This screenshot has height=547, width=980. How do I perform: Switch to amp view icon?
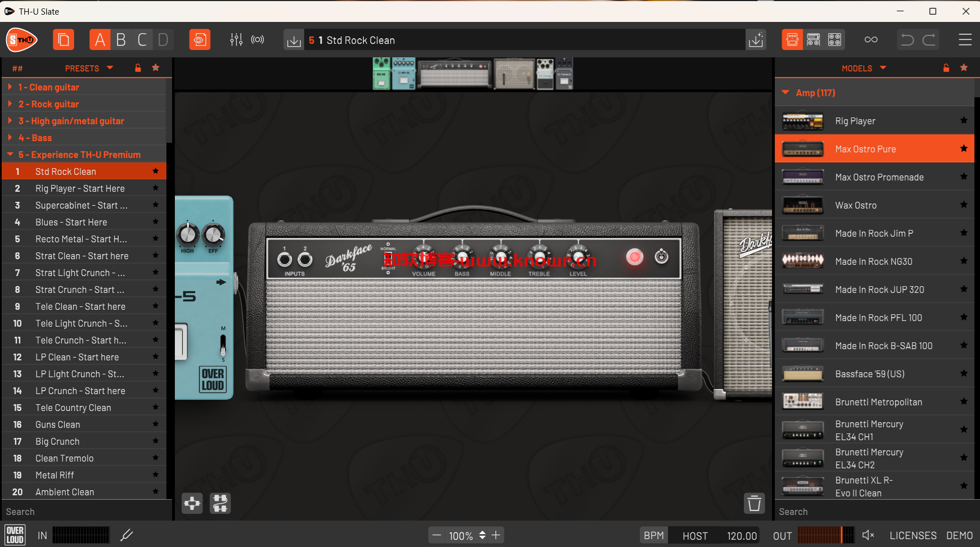pyautogui.click(x=792, y=39)
